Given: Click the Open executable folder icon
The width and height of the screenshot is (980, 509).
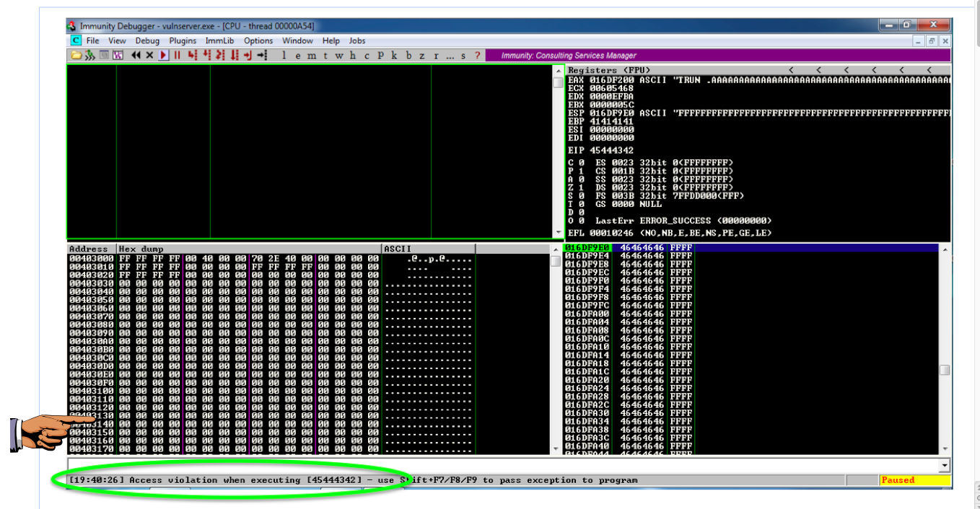Looking at the screenshot, I should 76,55.
